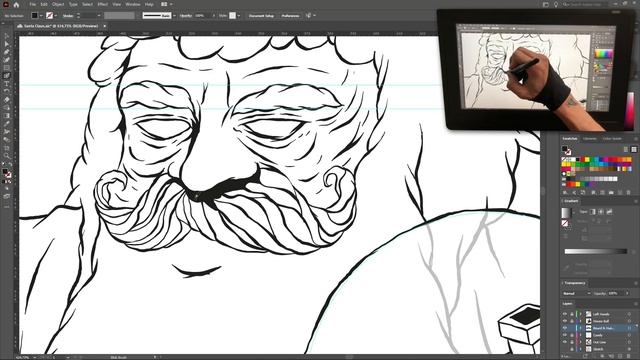Switch swatches to thumbnail view
Viewport: 640px width, 360px height.
[x=634, y=149]
